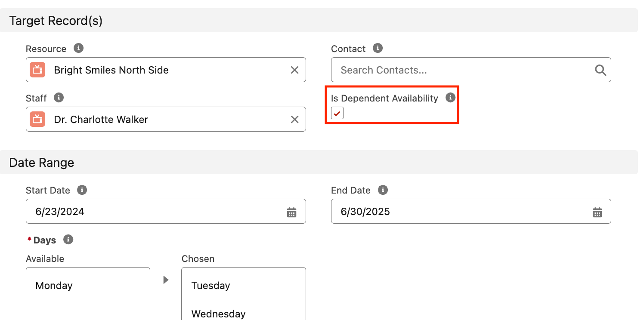Click info icon for Is Dependent Availability

coord(450,98)
